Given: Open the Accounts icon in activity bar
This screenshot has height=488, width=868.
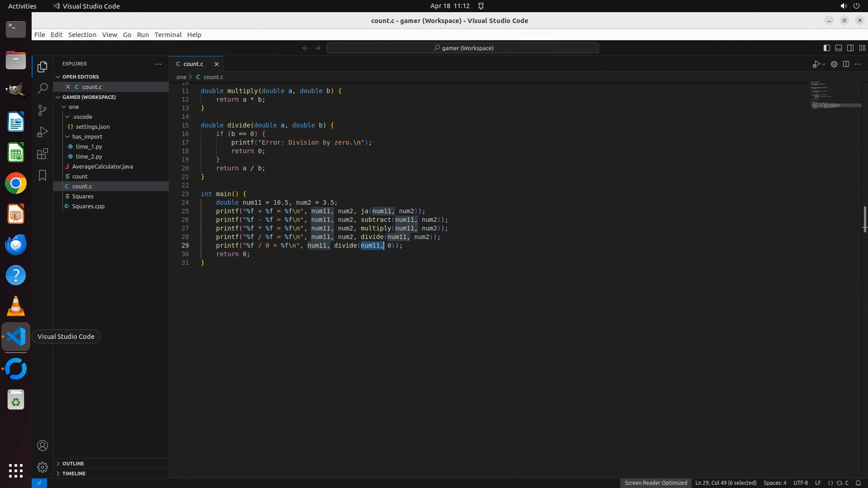Looking at the screenshot, I should [x=42, y=446].
